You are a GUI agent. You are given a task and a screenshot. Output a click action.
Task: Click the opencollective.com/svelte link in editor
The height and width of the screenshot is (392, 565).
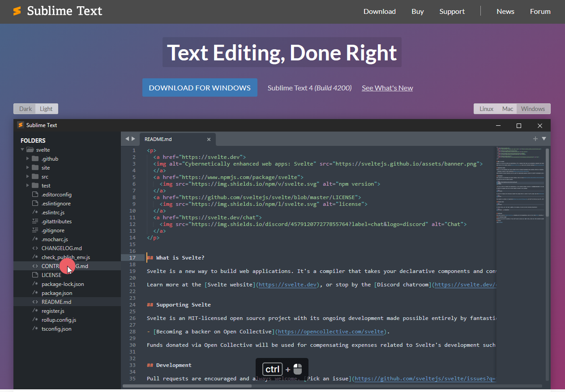coord(331,332)
